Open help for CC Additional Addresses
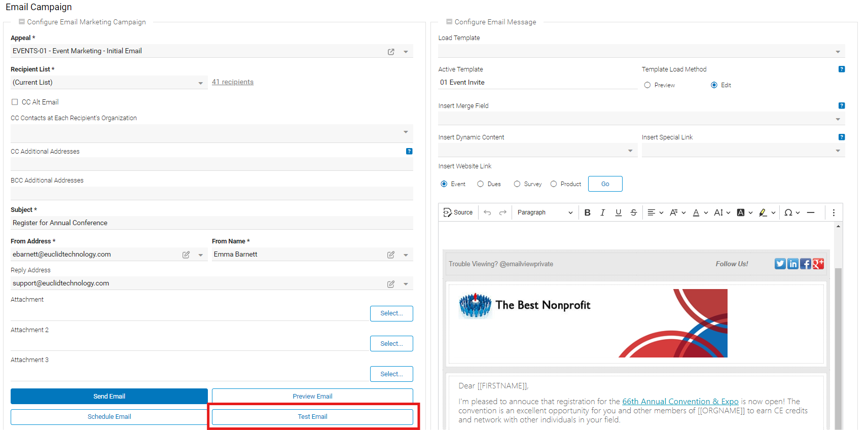The image size is (868, 430). pos(409,151)
